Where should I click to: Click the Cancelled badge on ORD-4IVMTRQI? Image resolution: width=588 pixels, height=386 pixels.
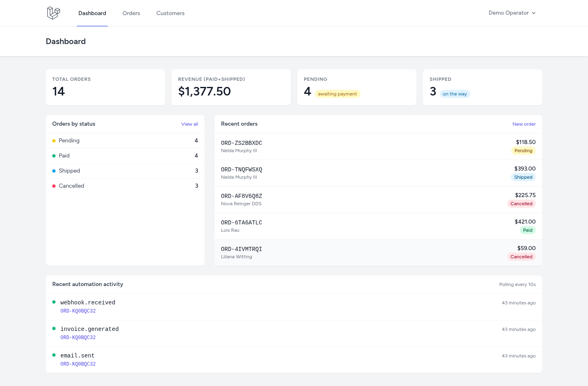coord(521,257)
